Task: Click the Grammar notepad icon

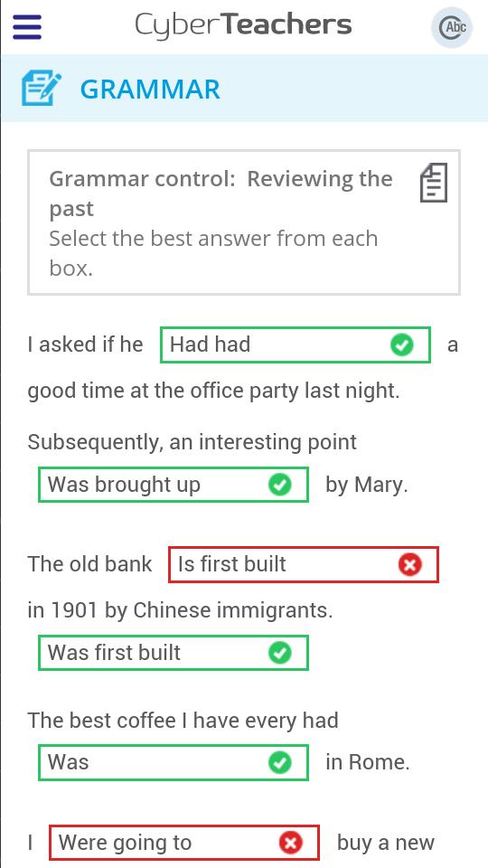Action: 42,88
